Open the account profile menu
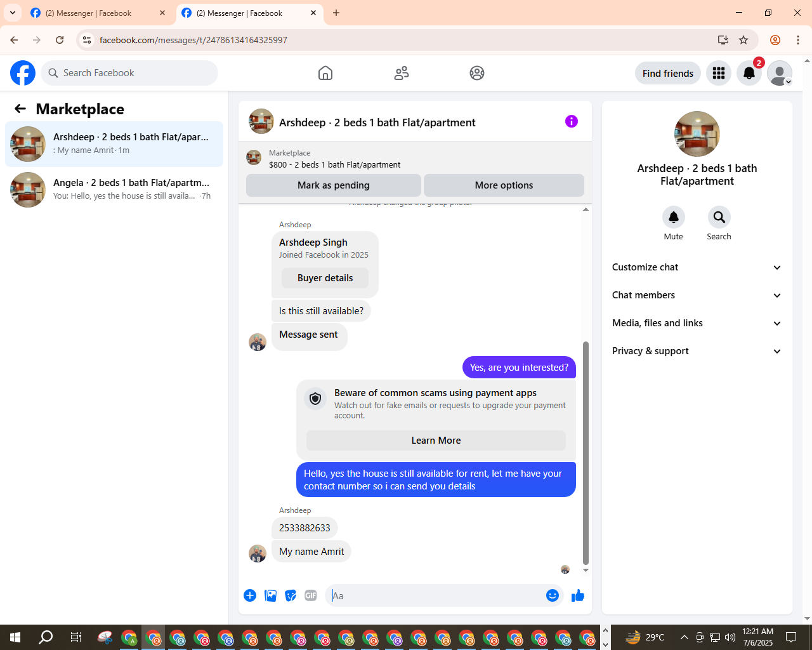The height and width of the screenshot is (650, 812). (780, 73)
